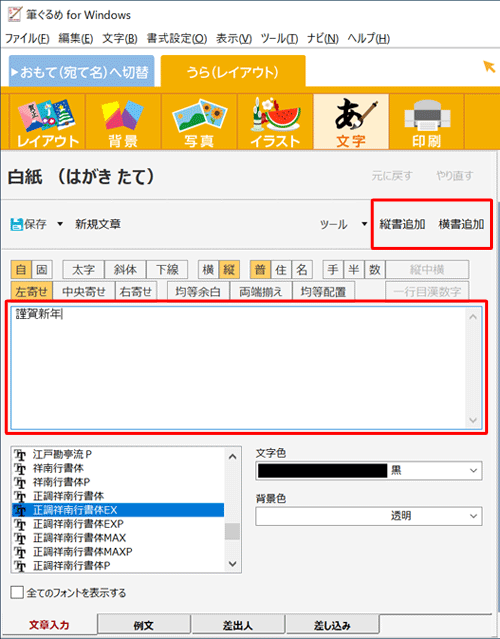Toggle the 固 fixed size button
Screen dimensions: 500x639
coord(42,269)
